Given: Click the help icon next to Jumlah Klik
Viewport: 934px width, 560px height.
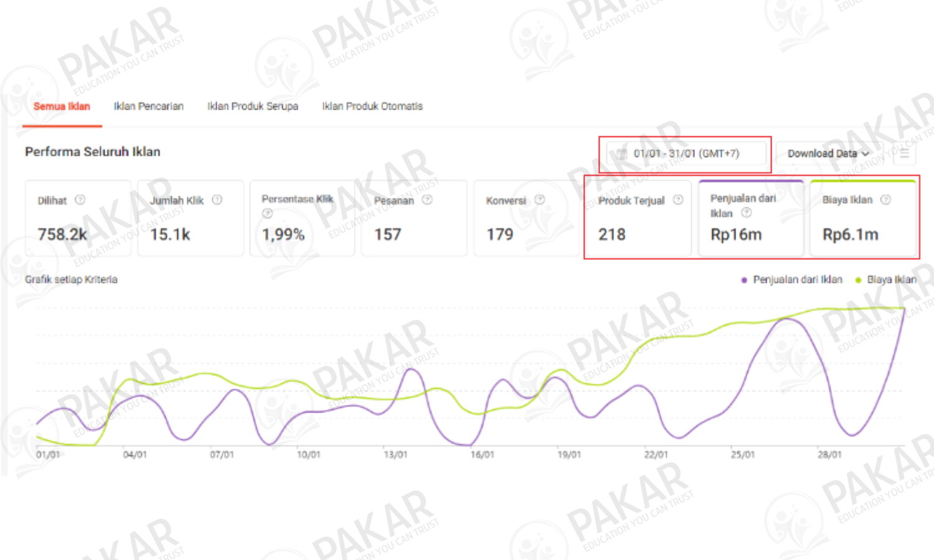Looking at the screenshot, I should [x=217, y=200].
